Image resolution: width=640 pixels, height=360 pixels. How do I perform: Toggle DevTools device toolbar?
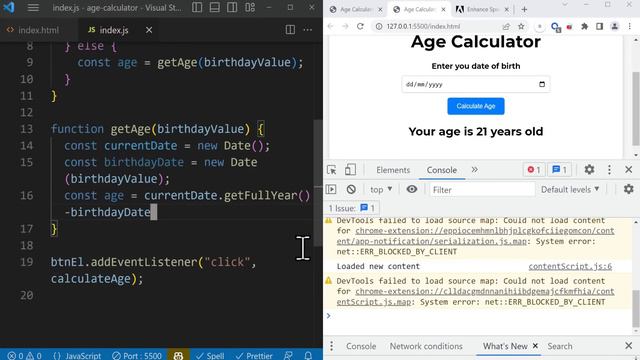[x=350, y=170]
